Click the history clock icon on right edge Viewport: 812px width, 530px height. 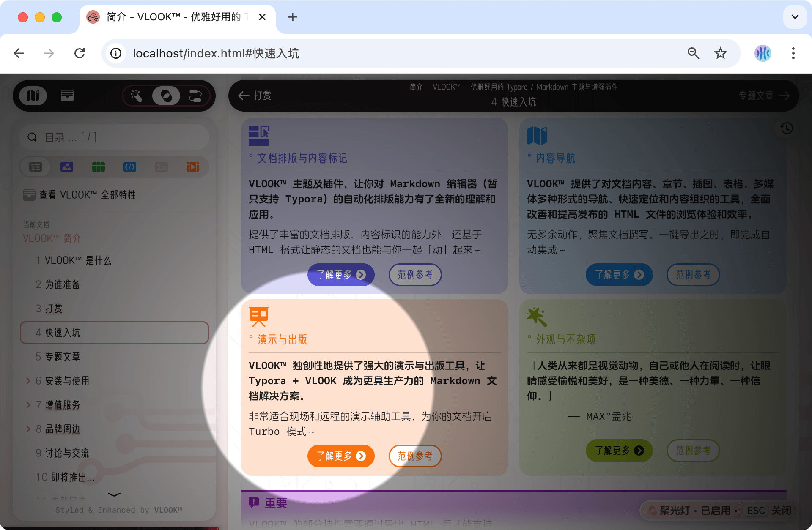[786, 128]
